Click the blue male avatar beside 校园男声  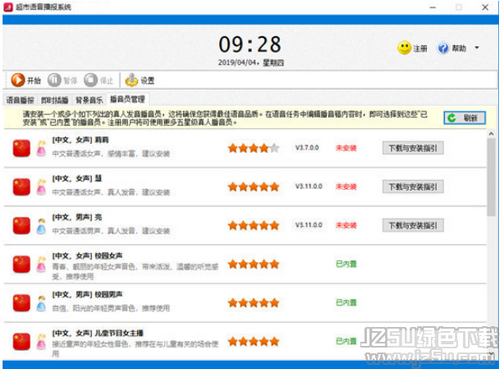tap(41, 303)
